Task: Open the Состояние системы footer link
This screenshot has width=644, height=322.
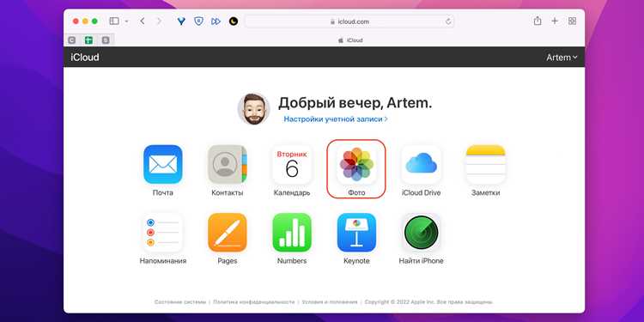Action: pyautogui.click(x=180, y=302)
